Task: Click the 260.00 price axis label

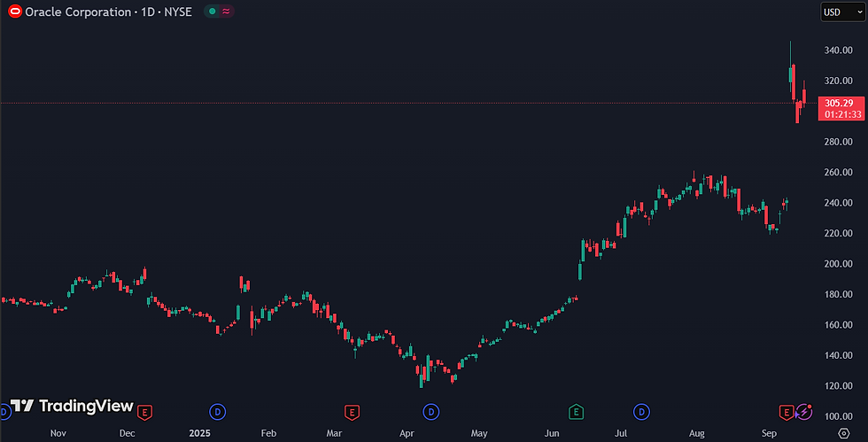Action: point(838,172)
